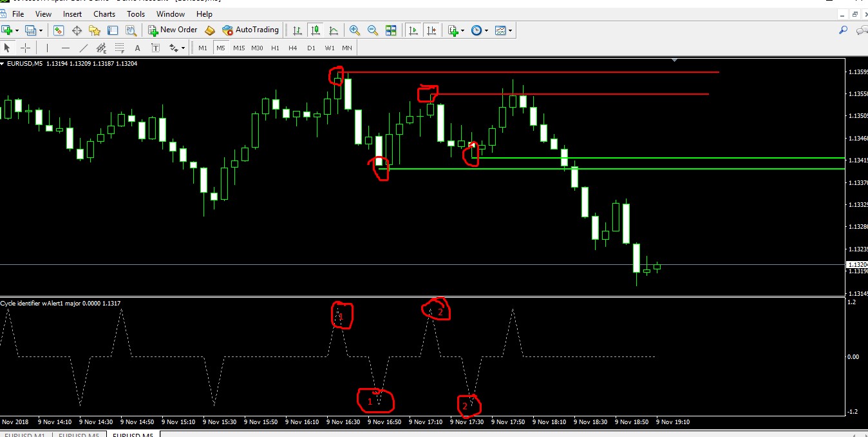Viewport: 868px width, 437px height.
Task: Open the File menu
Action: pos(18,14)
